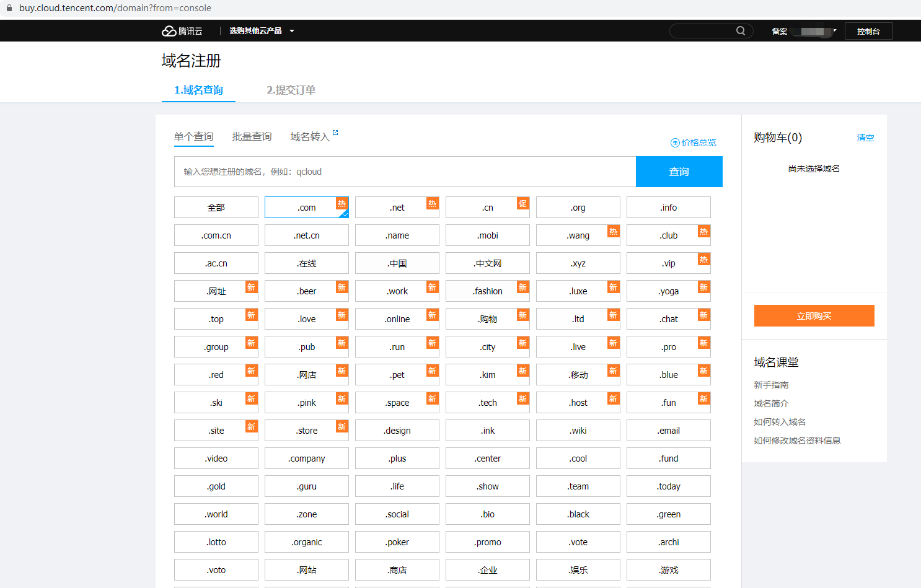This screenshot has width=921, height=588.
Task: Select the .top suffix option
Action: tap(216, 319)
